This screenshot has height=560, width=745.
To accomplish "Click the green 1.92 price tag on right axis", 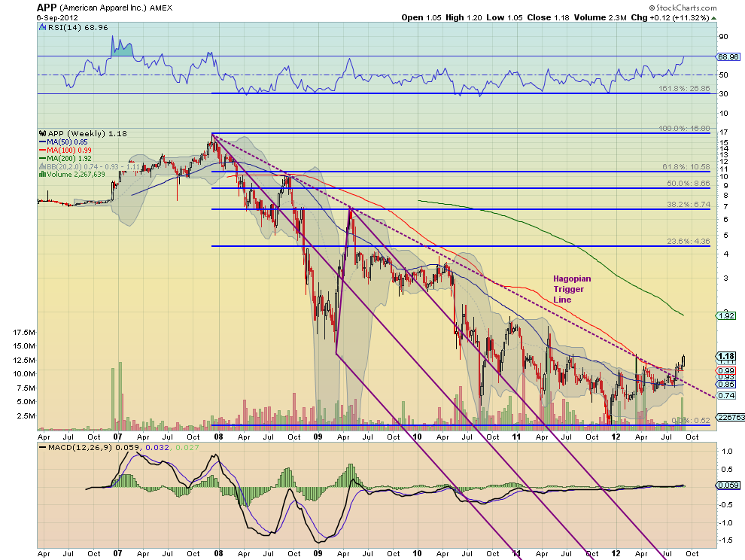I will (727, 315).
